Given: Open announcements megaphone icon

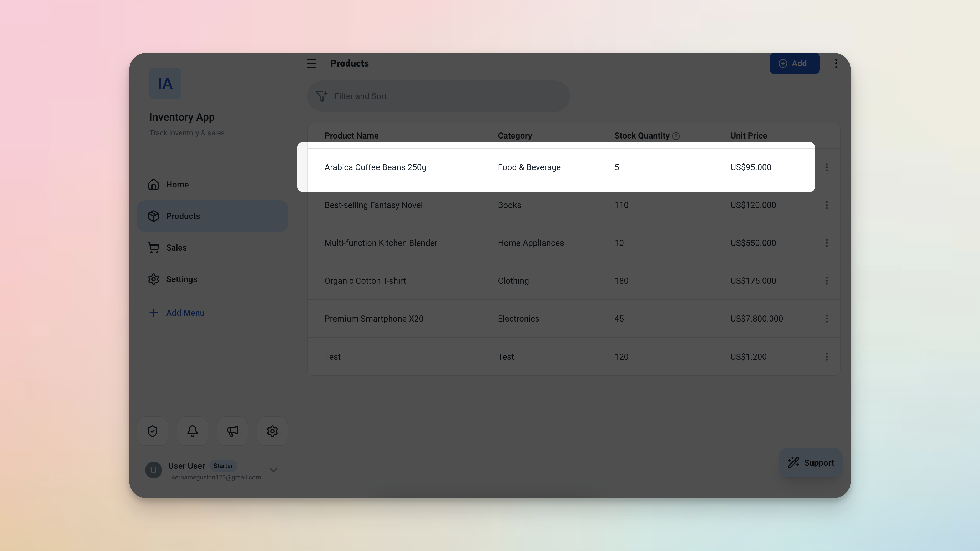Looking at the screenshot, I should point(233,431).
